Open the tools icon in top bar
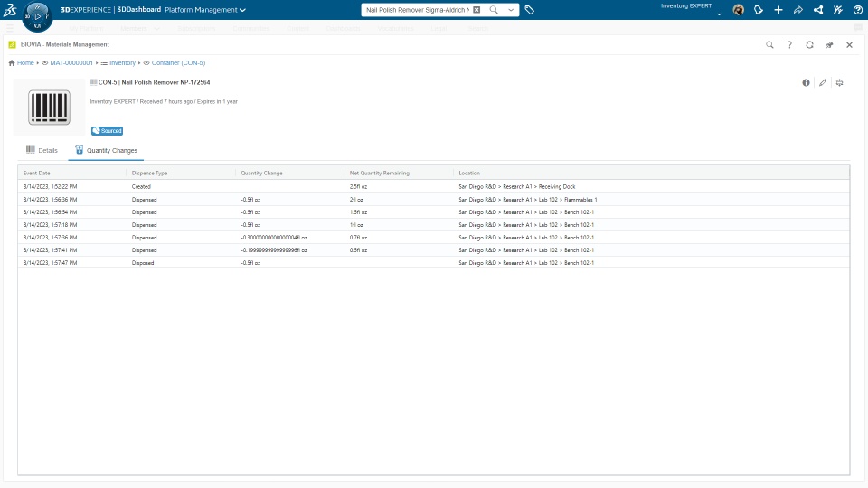 click(x=838, y=10)
